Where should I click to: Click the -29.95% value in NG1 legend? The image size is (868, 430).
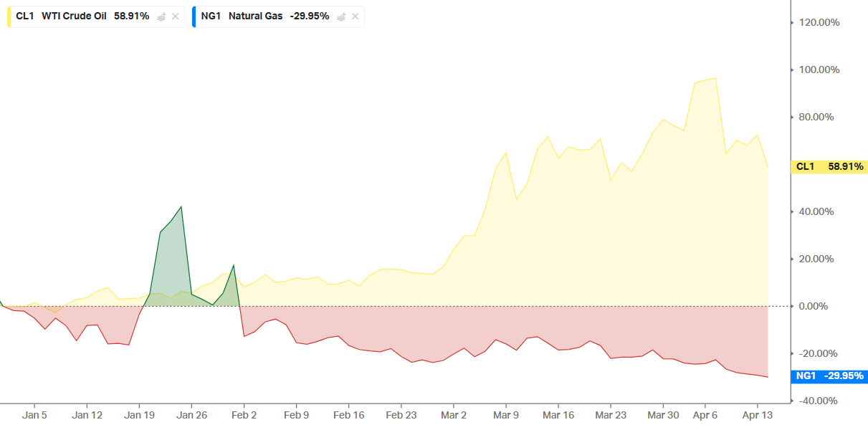coord(310,16)
